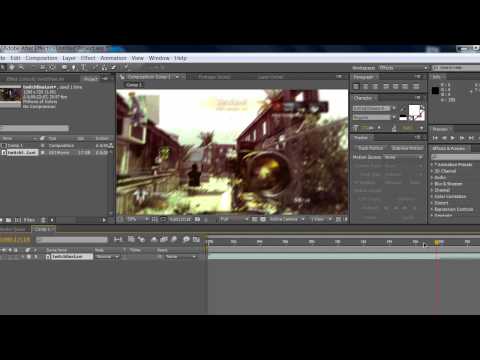
Task: Open the layer blending Mode dropdown
Action: point(107,257)
